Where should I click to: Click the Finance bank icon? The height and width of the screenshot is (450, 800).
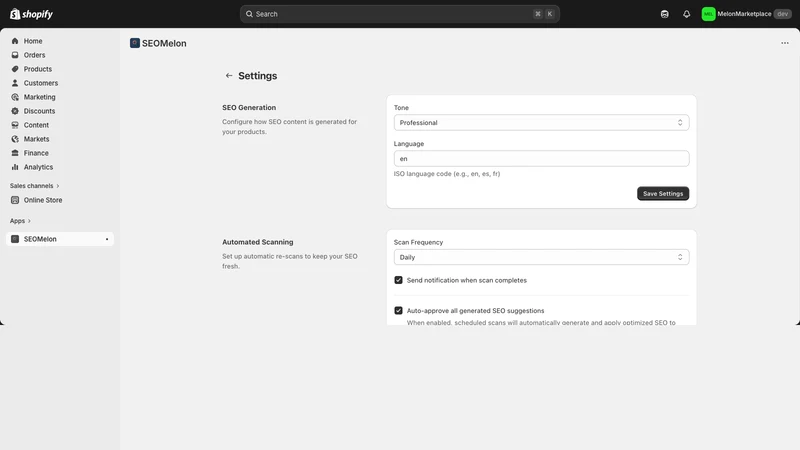coord(15,153)
